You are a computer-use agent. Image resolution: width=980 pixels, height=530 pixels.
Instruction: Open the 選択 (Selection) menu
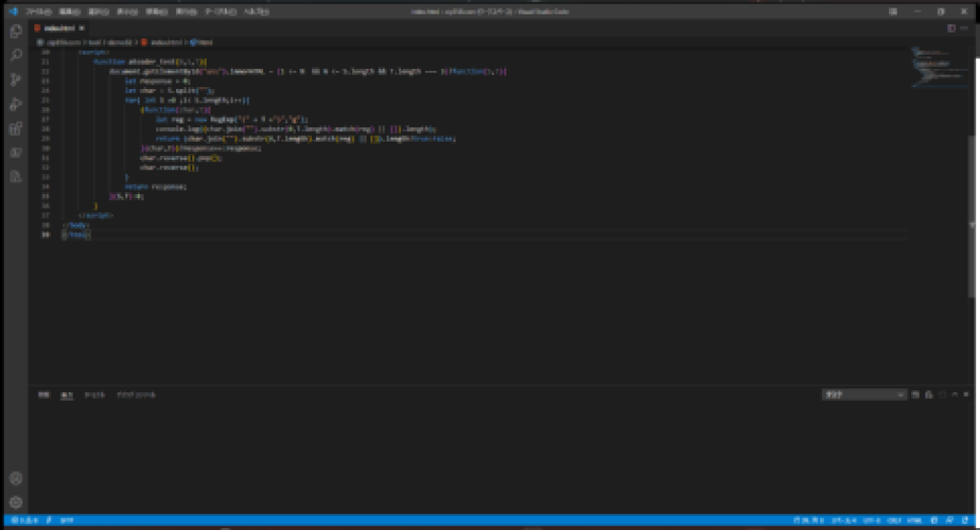(99, 11)
